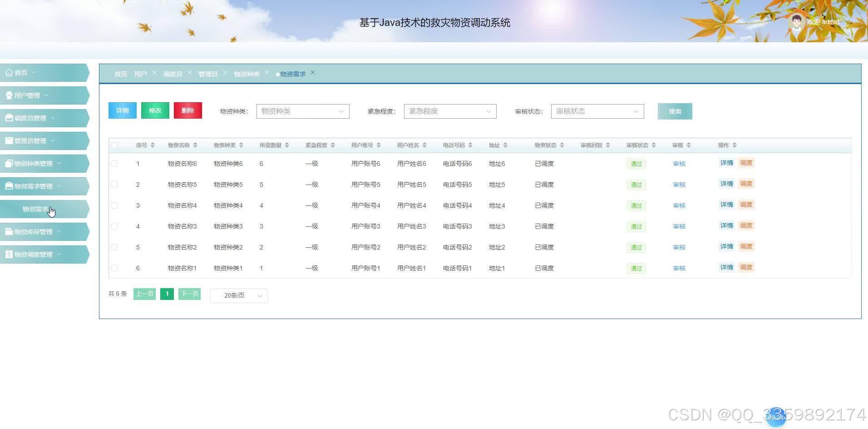Click the 调度员管理 sidebar icon
This screenshot has width=868, height=429.
(x=9, y=118)
